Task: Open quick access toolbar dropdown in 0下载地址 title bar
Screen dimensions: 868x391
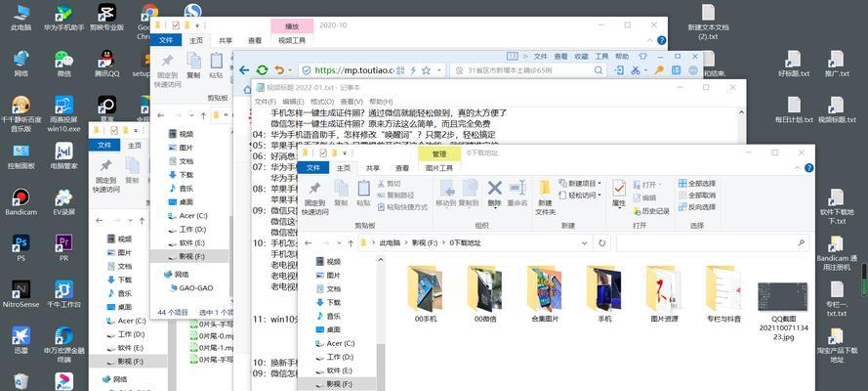Action: 343,152
